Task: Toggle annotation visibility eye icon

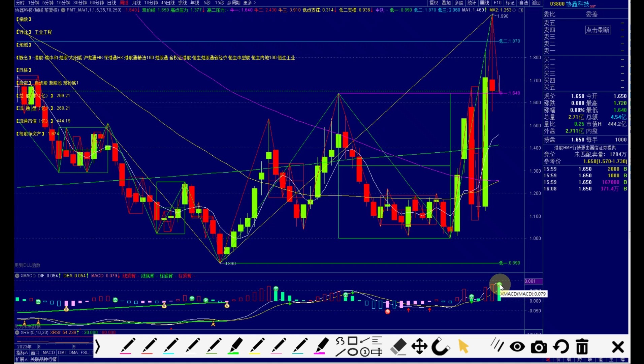Action: pyautogui.click(x=517, y=347)
